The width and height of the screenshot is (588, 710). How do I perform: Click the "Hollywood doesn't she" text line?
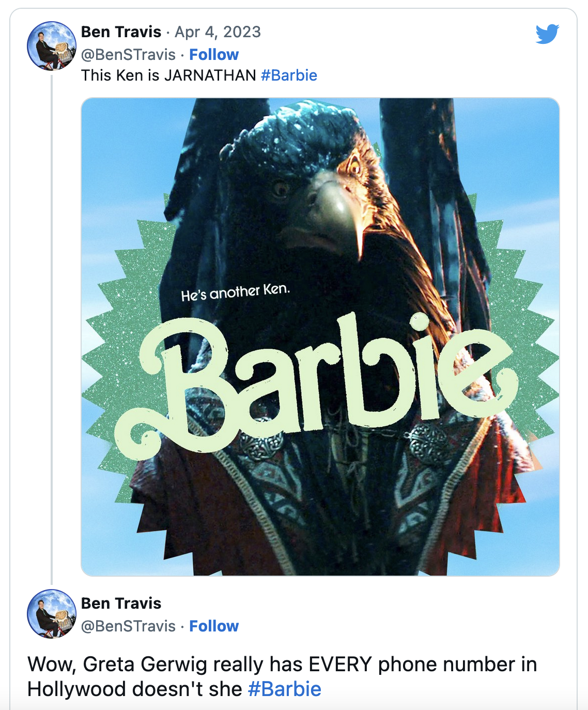(x=135, y=689)
